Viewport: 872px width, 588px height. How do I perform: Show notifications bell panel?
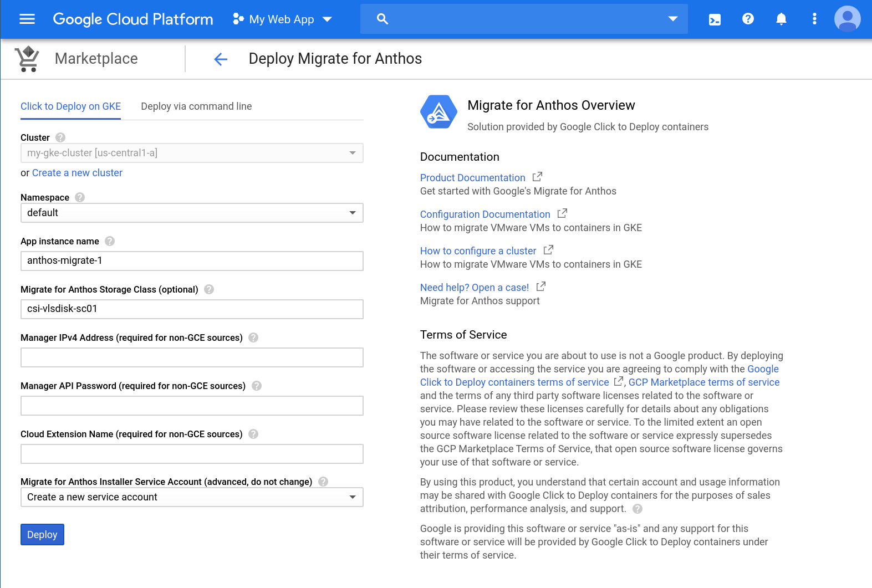point(781,19)
